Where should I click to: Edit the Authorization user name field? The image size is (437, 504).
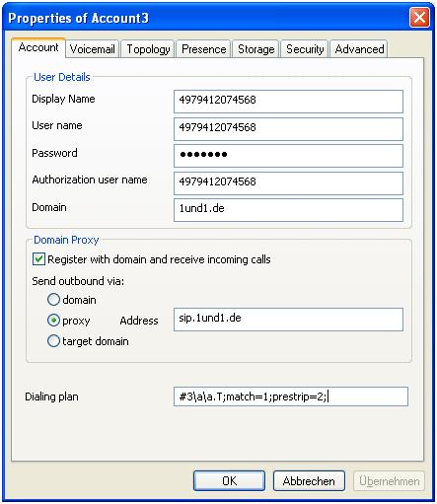pyautogui.click(x=288, y=183)
